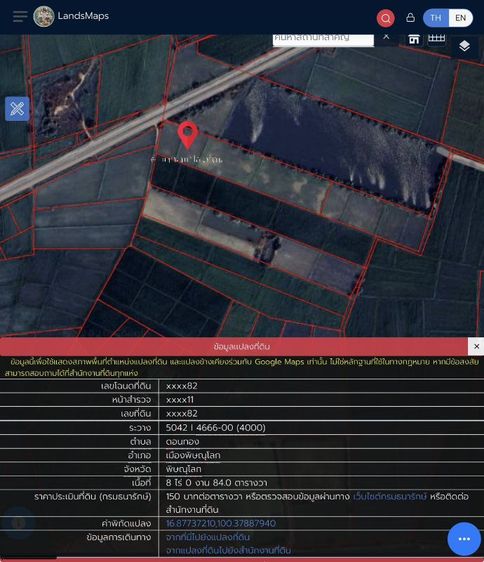Click the parcel information header bar
The width and height of the screenshot is (484, 562).
pos(234,346)
